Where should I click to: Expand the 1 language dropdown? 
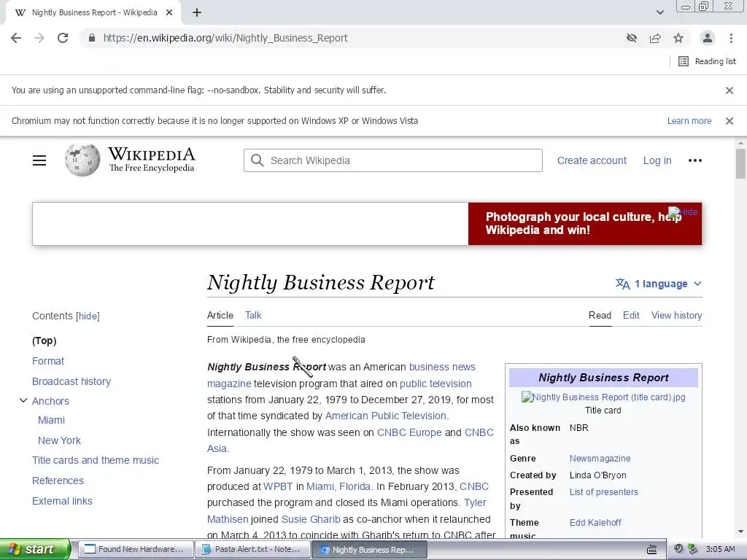[x=659, y=284]
